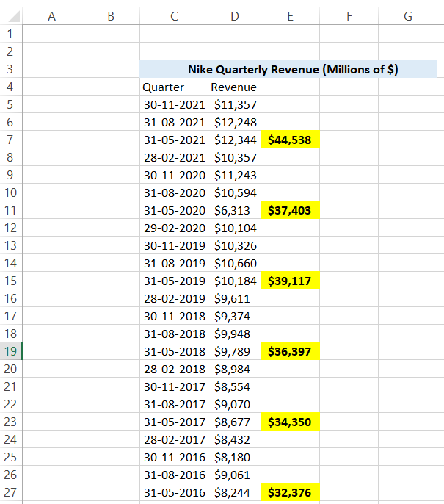Click highlighted total $39,117
Image resolution: width=444 pixels, height=504 pixels.
point(290,281)
